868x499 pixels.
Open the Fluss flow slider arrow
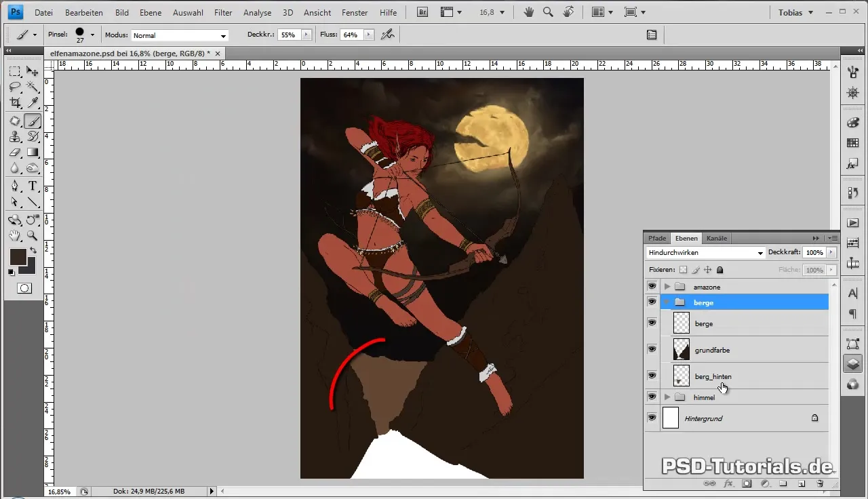click(x=368, y=35)
